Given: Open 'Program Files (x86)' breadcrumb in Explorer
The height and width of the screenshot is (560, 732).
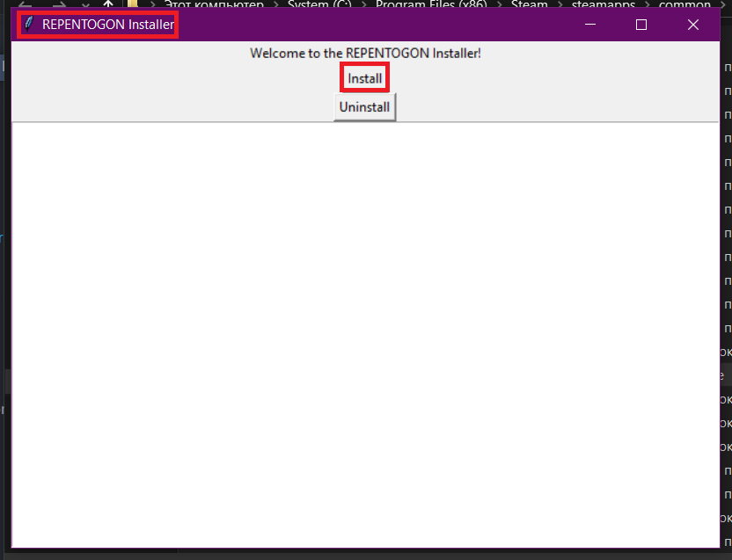Looking at the screenshot, I should (x=431, y=4).
